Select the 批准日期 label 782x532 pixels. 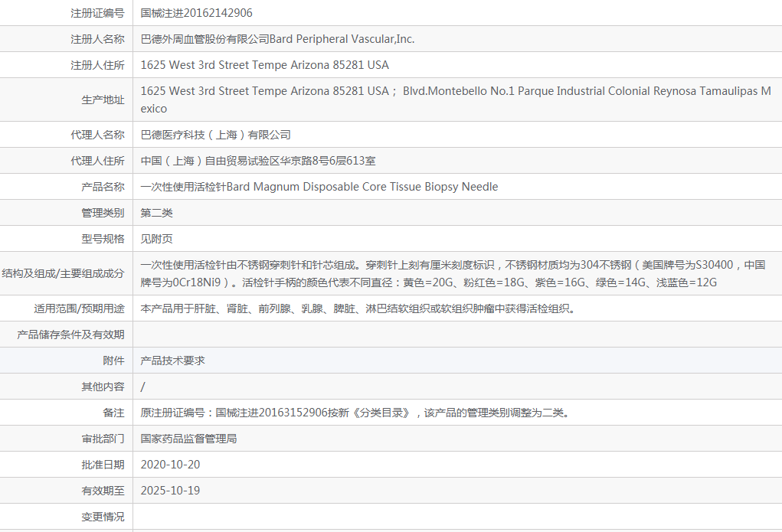click(x=103, y=465)
